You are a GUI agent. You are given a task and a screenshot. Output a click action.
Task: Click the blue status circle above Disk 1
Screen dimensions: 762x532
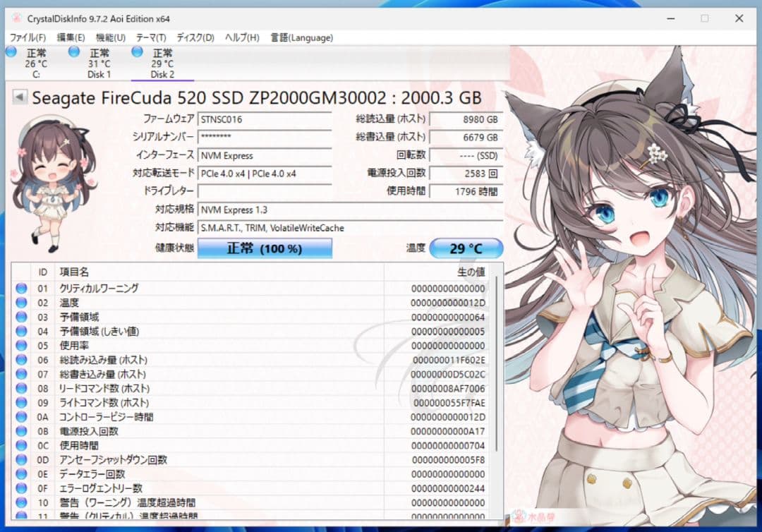pos(72,52)
